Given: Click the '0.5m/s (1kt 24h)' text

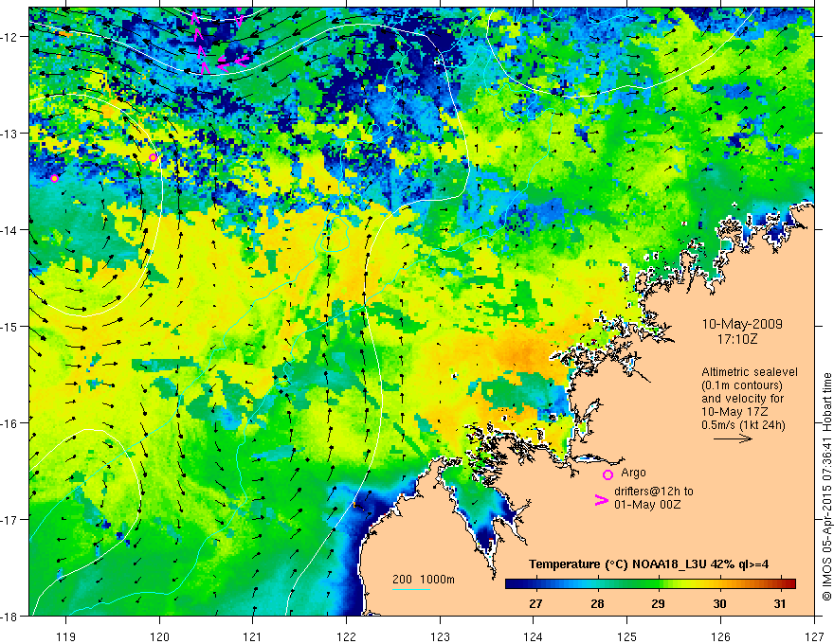Looking at the screenshot, I should click(x=743, y=424).
